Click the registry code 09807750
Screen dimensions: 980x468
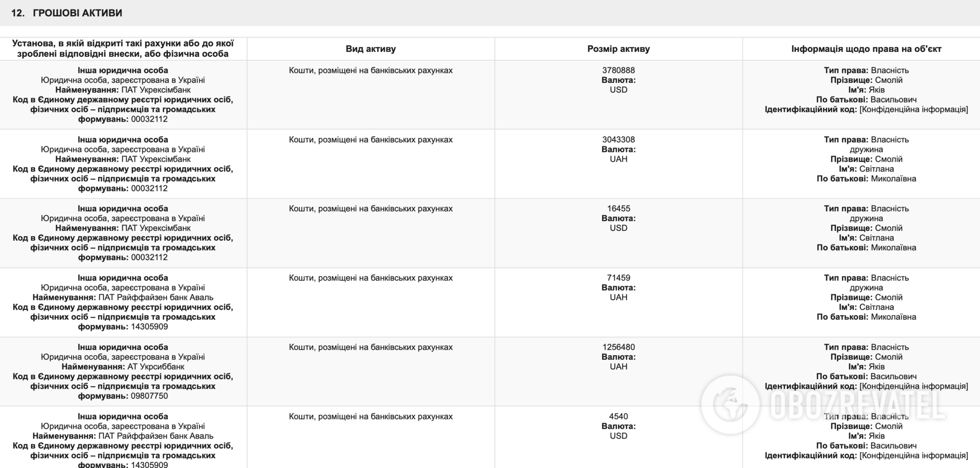[149, 396]
